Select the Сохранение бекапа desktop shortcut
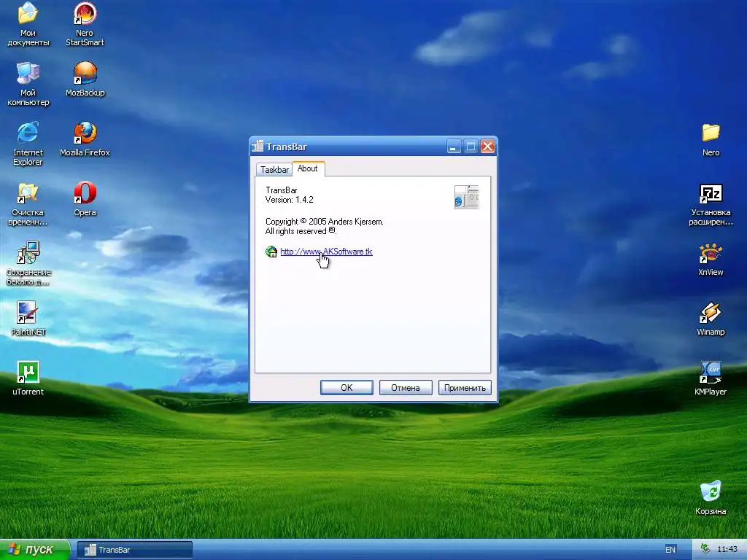The height and width of the screenshot is (560, 747). [28, 263]
